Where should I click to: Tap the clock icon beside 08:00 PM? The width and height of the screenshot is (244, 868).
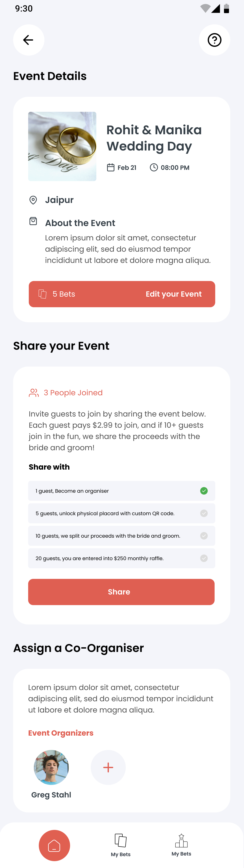[154, 168]
